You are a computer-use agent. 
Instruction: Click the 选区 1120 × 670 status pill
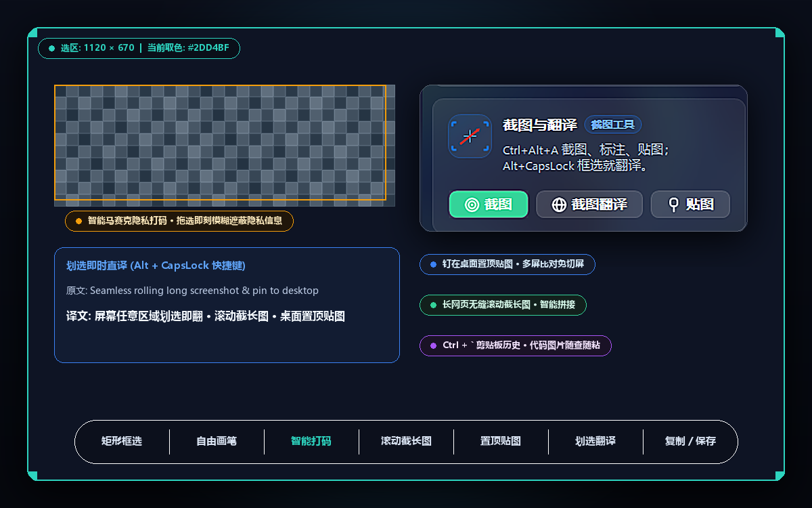[x=139, y=48]
